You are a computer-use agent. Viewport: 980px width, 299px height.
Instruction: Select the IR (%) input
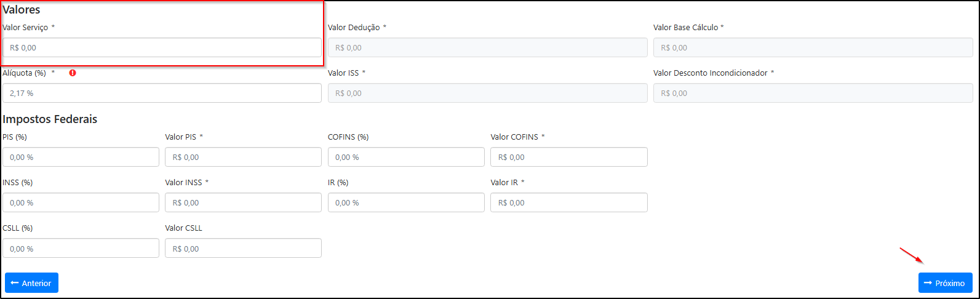click(406, 202)
